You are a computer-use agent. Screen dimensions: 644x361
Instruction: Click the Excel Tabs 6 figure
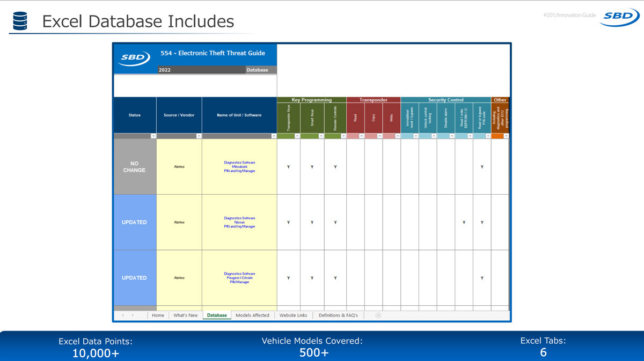[x=543, y=352]
